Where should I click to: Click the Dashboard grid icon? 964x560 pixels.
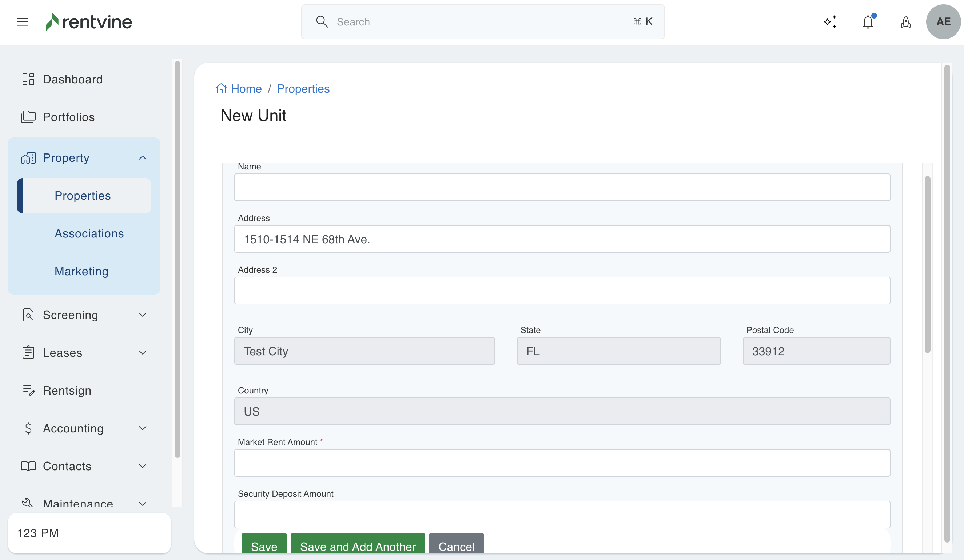coord(28,79)
